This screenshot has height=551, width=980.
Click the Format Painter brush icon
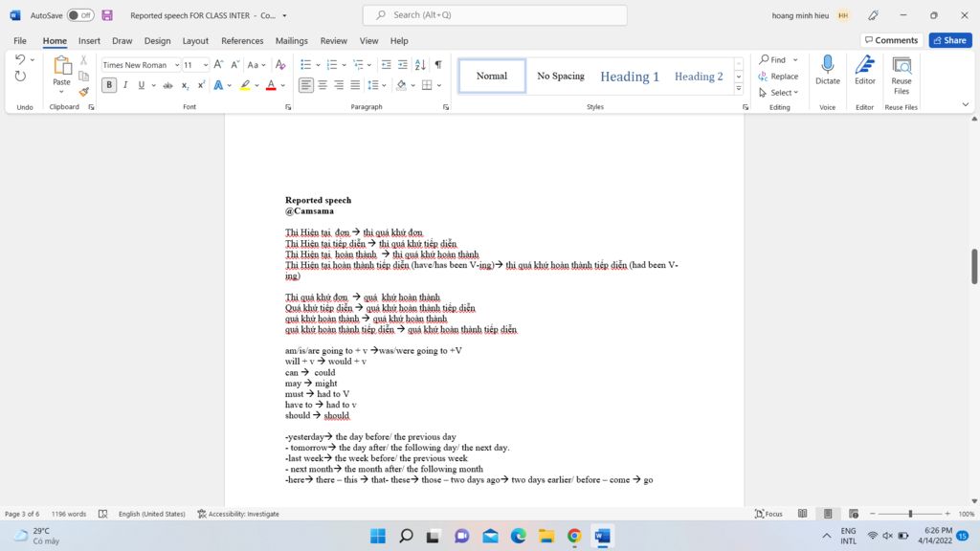point(84,92)
